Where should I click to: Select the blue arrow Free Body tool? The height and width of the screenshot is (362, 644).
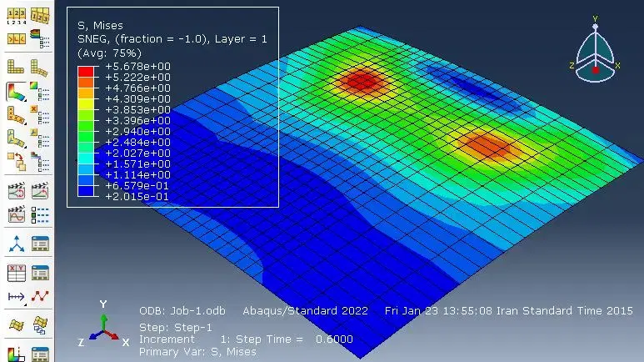[x=17, y=297]
